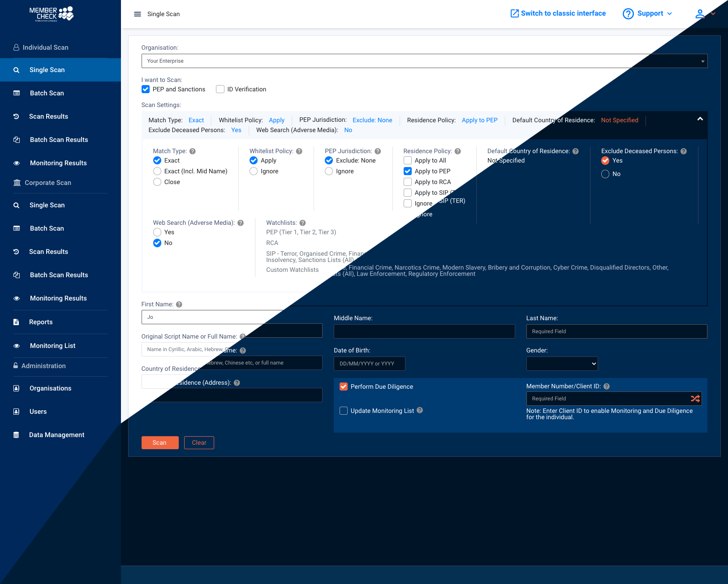Click the Organisations sidebar icon
Image resolution: width=728 pixels, height=584 pixels.
coord(17,388)
